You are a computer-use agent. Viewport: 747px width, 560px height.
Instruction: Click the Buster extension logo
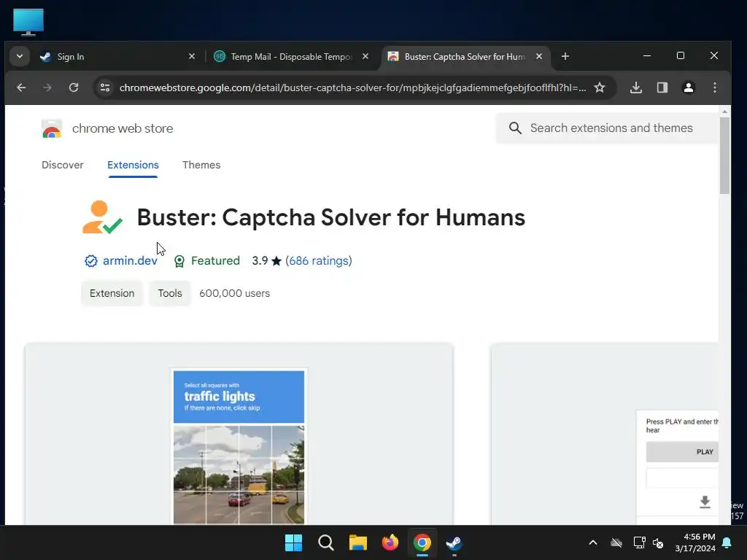coord(102,217)
